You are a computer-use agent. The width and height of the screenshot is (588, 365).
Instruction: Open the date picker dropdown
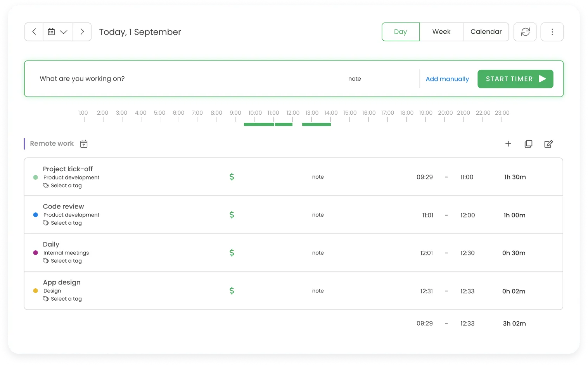[x=58, y=32]
